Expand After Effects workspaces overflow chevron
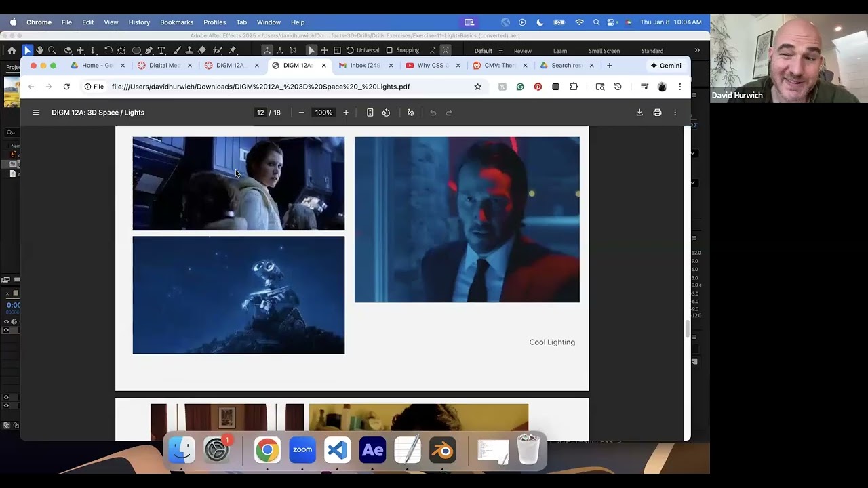 click(697, 50)
